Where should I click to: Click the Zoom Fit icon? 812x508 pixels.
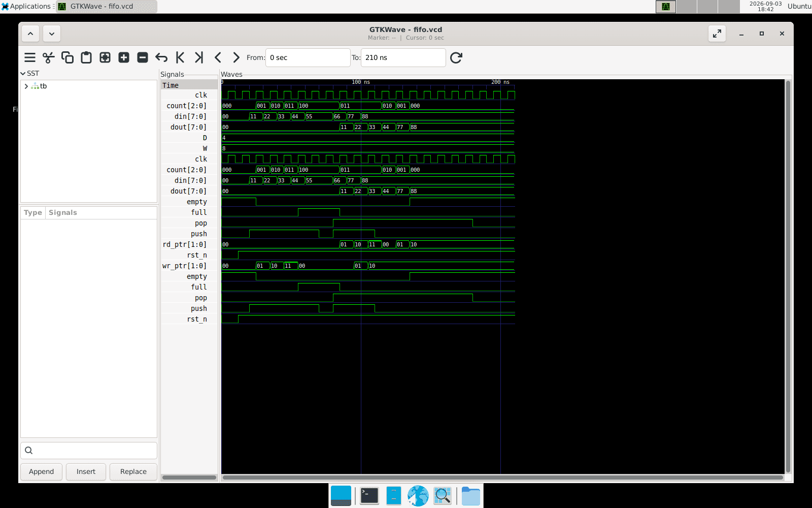point(105,57)
